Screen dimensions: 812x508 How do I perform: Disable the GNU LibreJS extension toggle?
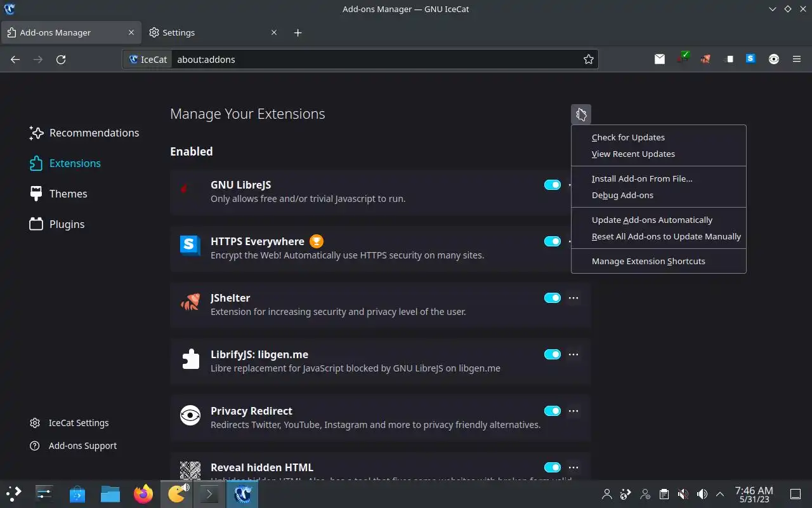click(553, 185)
